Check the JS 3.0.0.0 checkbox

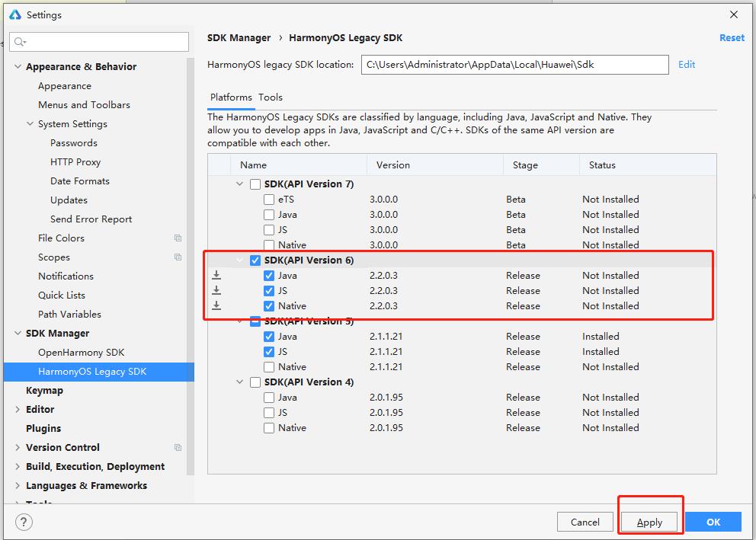coord(269,230)
